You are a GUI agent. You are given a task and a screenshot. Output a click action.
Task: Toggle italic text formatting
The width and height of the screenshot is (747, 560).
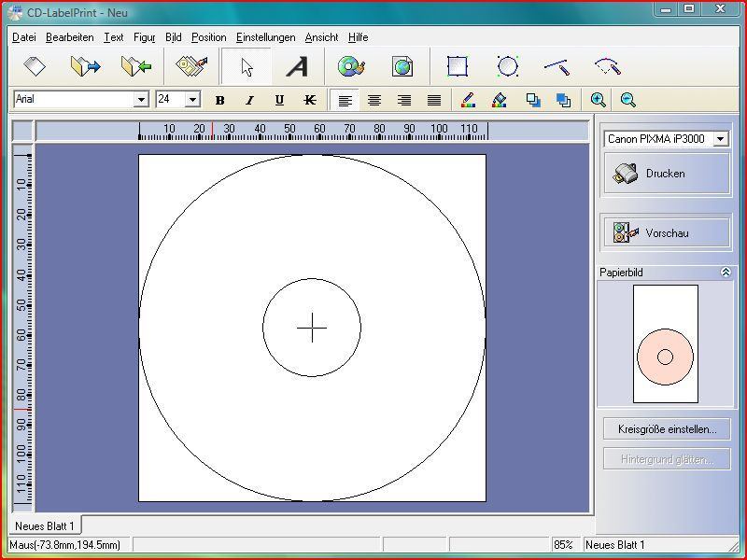pyautogui.click(x=249, y=100)
